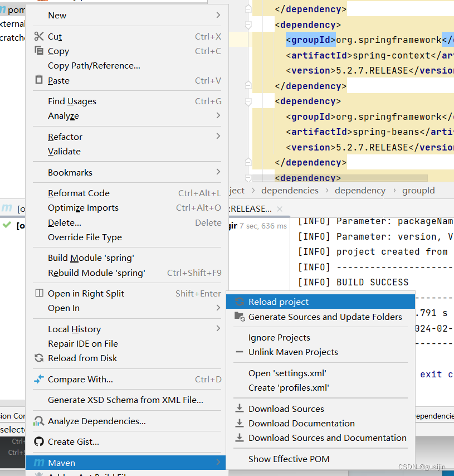Close the RELEASE run tab
Image resolution: width=454 pixels, height=476 pixels.
[280, 209]
